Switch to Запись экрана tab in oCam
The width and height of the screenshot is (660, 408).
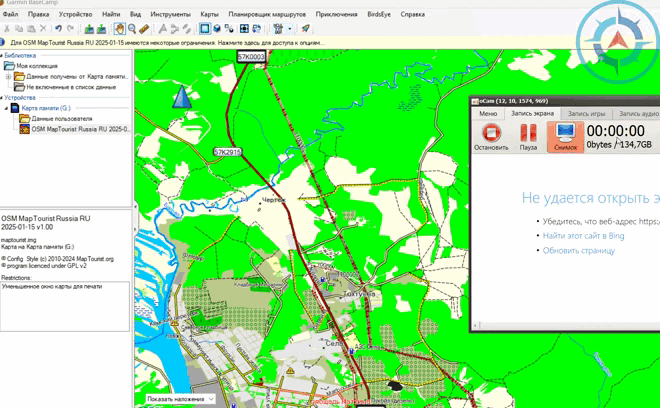532,113
